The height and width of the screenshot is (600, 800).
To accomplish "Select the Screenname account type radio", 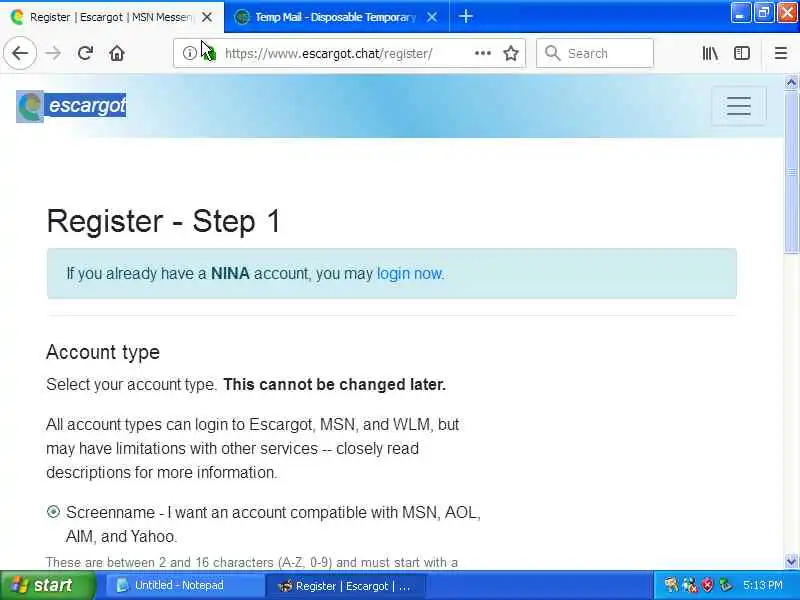I will click(x=53, y=512).
